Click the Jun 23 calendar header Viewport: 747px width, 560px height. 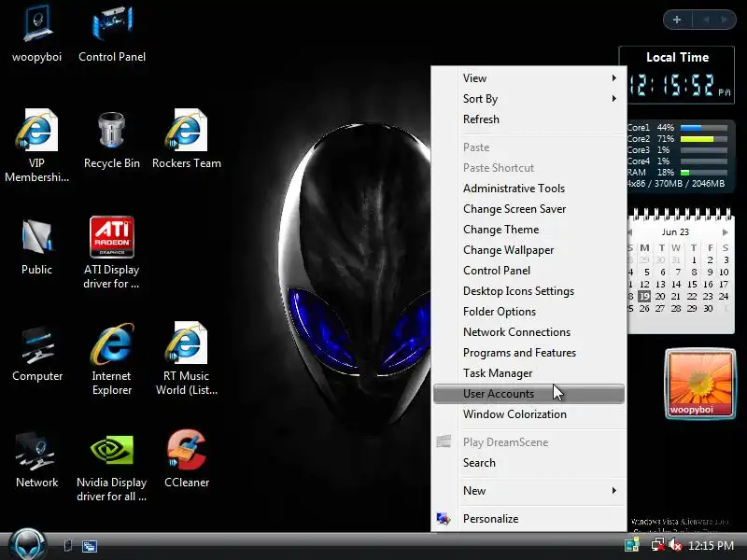click(675, 231)
